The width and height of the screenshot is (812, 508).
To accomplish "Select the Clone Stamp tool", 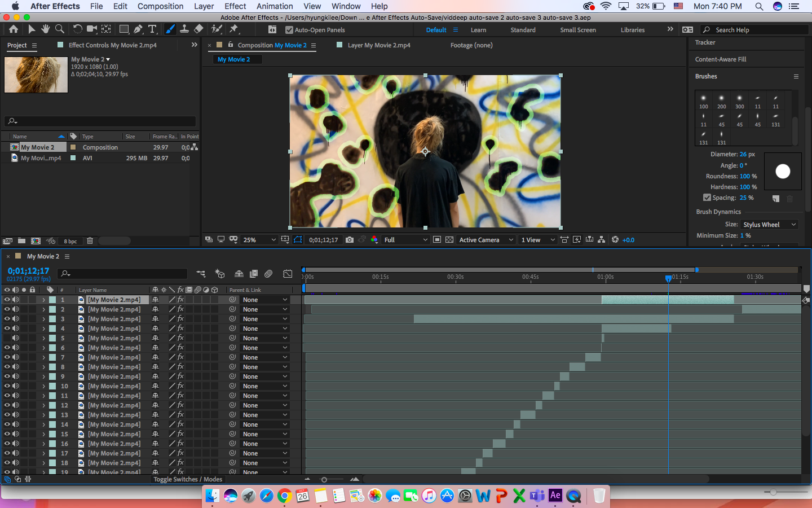I will 184,29.
